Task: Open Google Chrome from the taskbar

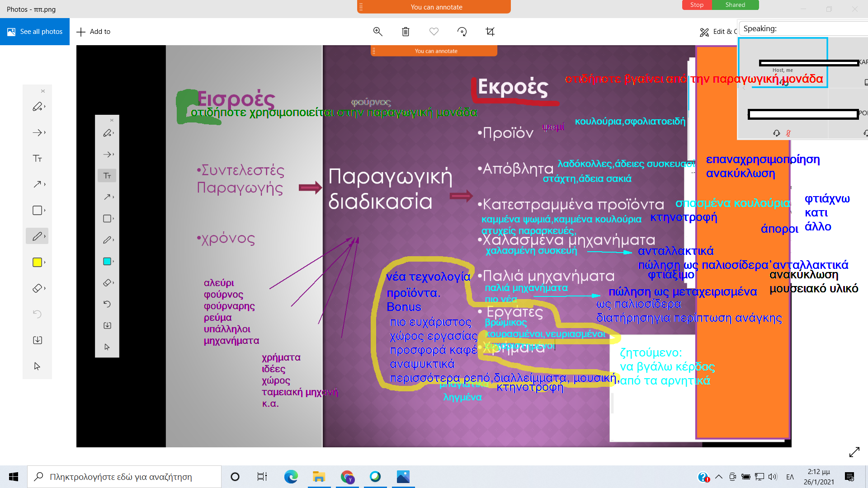Action: click(347, 477)
